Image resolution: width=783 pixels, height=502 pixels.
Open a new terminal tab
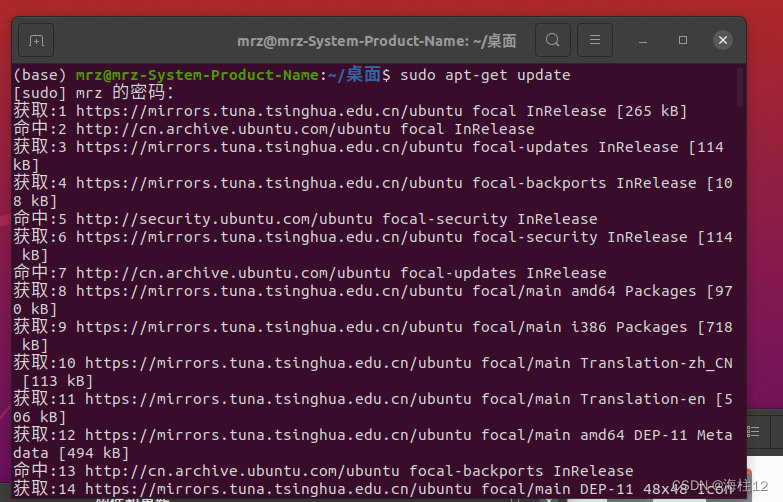(x=36, y=40)
